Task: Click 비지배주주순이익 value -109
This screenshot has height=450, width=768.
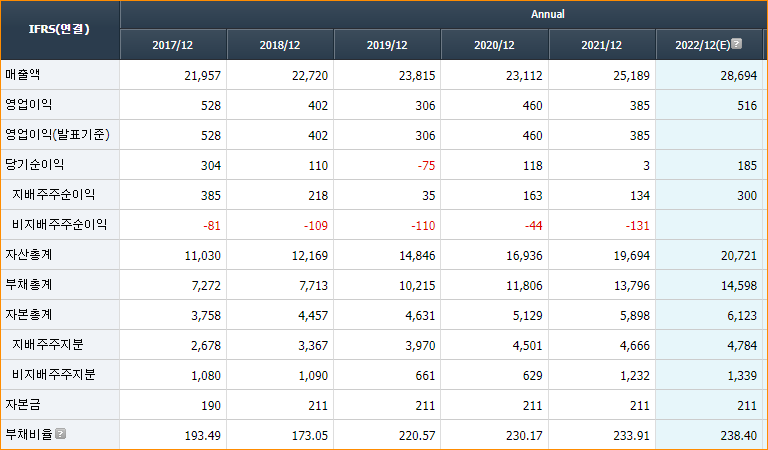Action: click(315, 226)
